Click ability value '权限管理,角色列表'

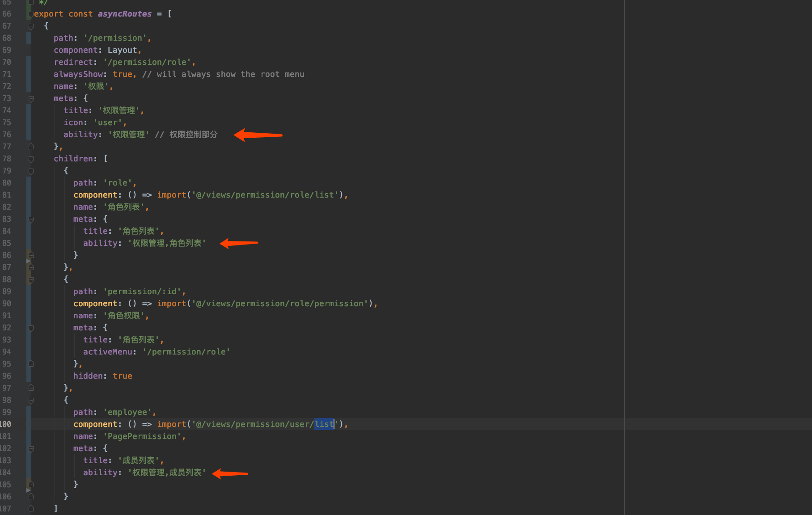click(167, 243)
